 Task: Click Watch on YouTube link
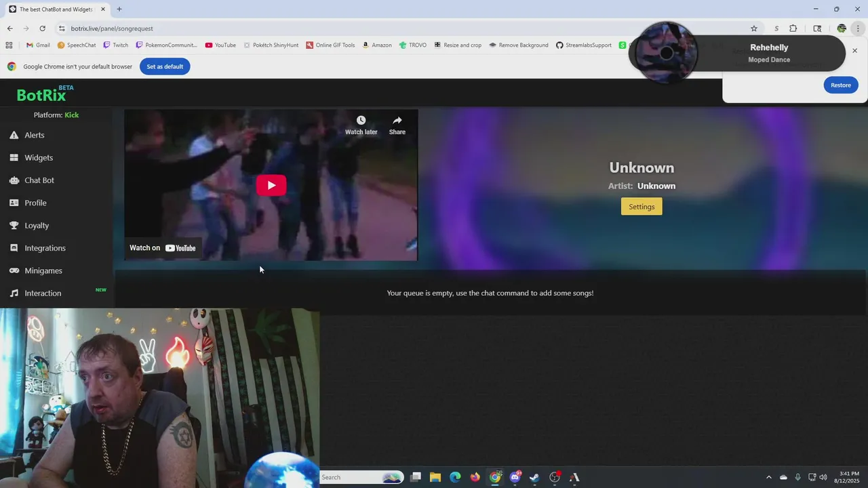click(x=163, y=248)
